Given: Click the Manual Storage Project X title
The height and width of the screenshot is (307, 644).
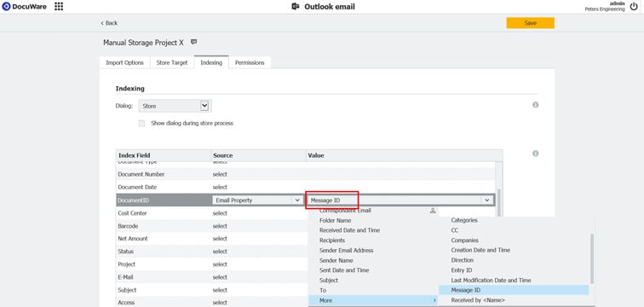Looking at the screenshot, I should tap(143, 43).
